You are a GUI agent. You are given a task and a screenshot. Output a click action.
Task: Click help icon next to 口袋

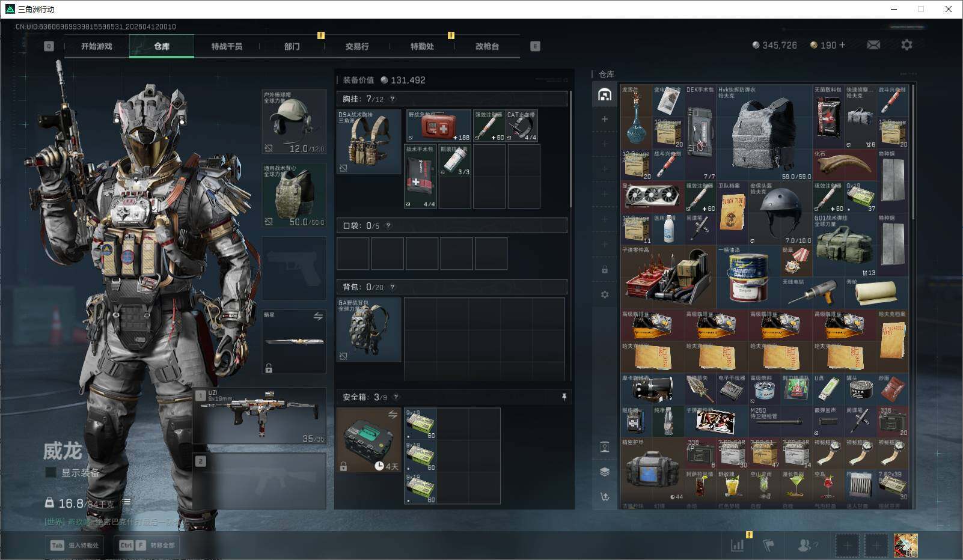pos(388,226)
